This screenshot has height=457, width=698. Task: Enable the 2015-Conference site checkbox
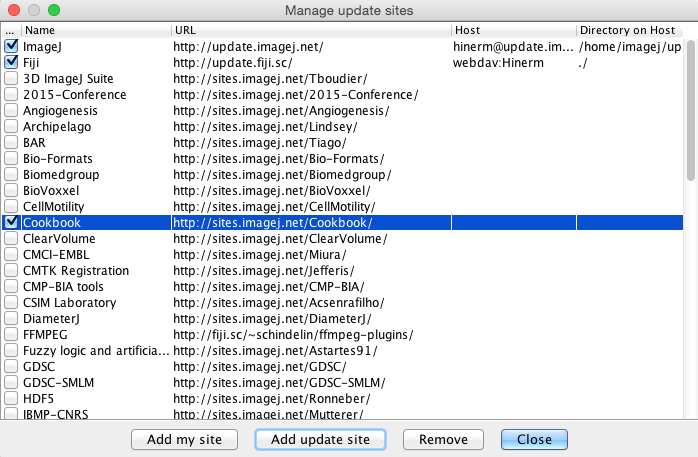(11, 94)
